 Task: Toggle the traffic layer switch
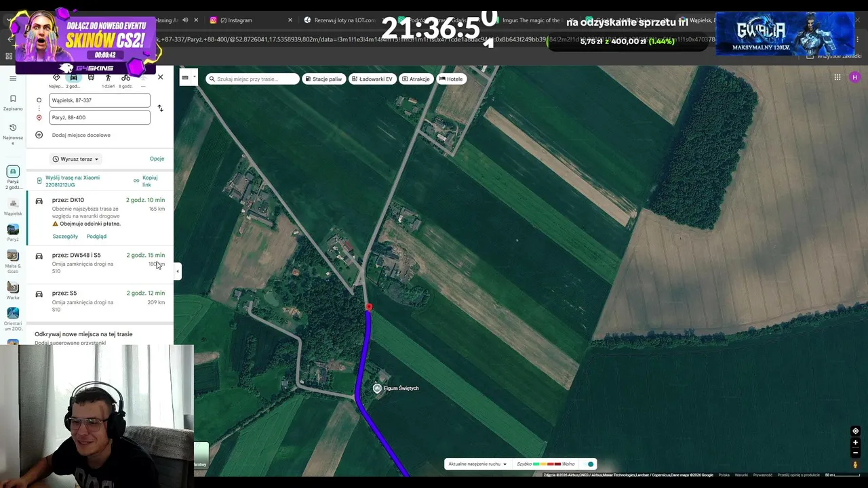(589, 464)
